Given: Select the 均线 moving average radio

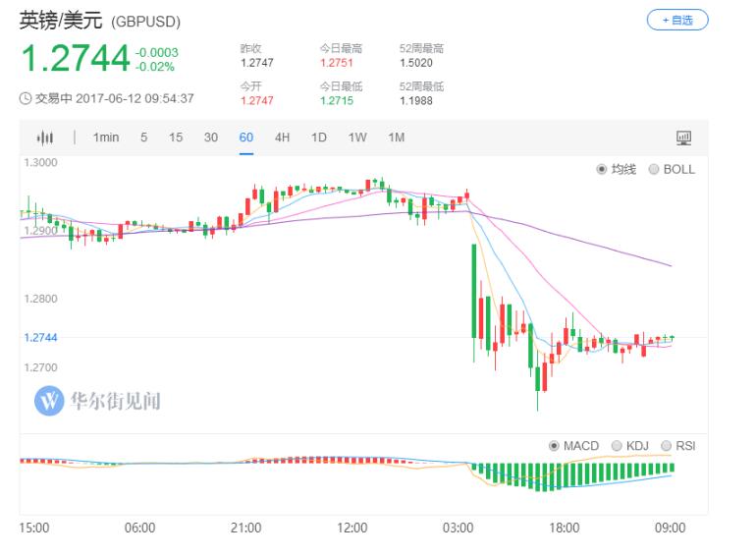Looking at the screenshot, I should 602,169.
